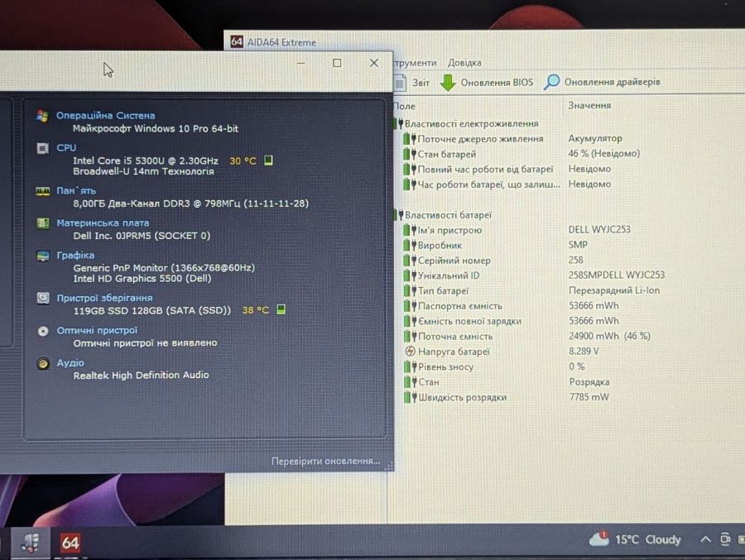Open the weather widget showing 15°C Cloudy
The image size is (745, 560).
coord(635,539)
